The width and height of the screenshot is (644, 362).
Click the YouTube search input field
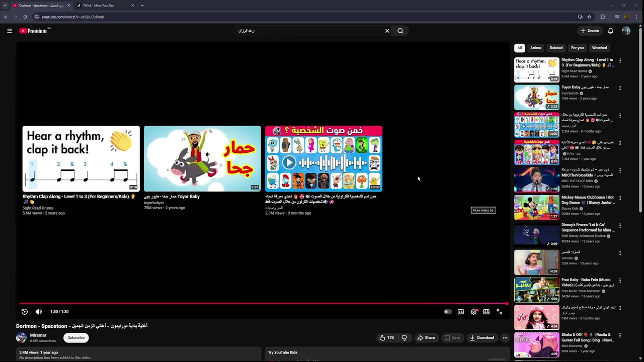point(309,31)
